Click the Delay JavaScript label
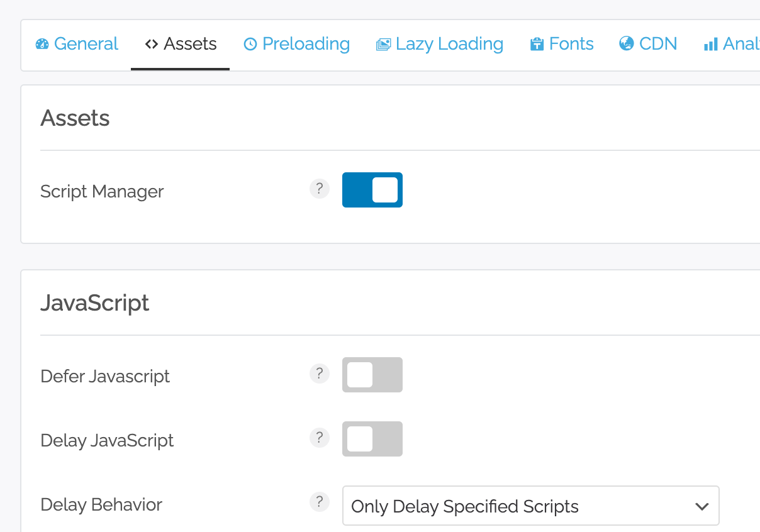The height and width of the screenshot is (532, 760). pos(107,440)
